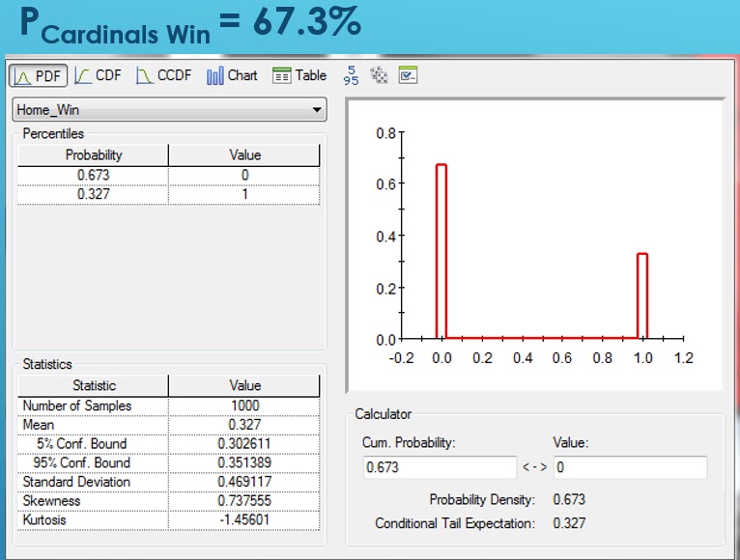Click the Percentiles Value column header
Screen dimensions: 740x560
(244, 155)
